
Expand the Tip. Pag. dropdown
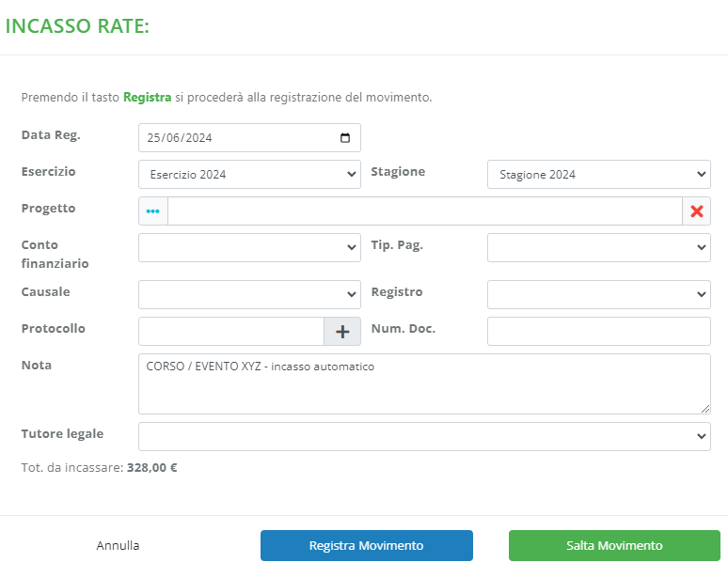(x=598, y=248)
